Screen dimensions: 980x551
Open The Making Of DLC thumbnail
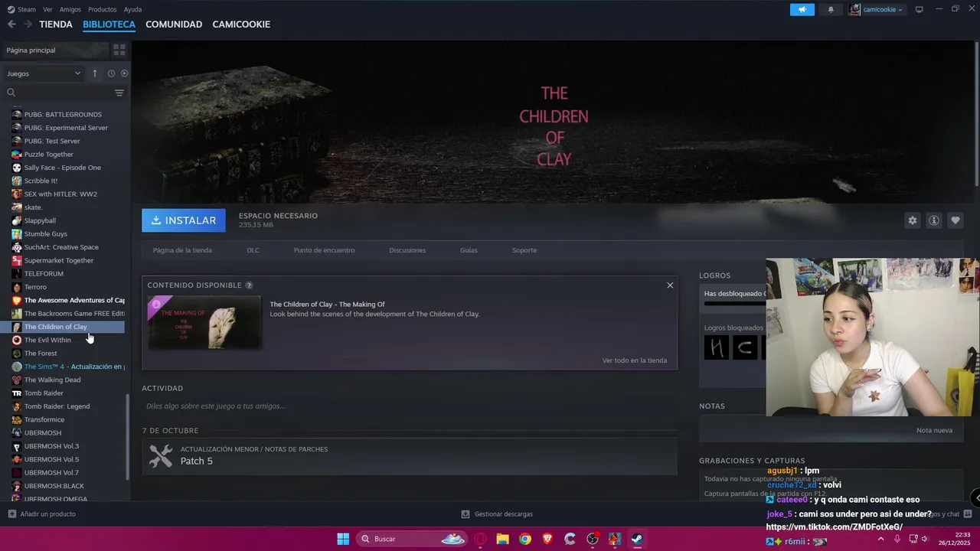click(204, 322)
